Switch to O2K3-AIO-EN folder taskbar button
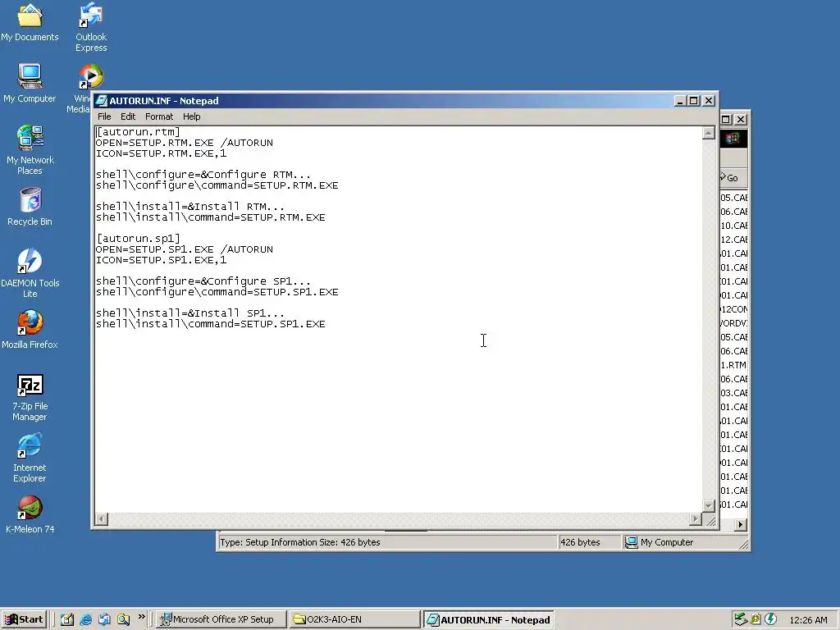The width and height of the screenshot is (840, 630). (x=354, y=619)
